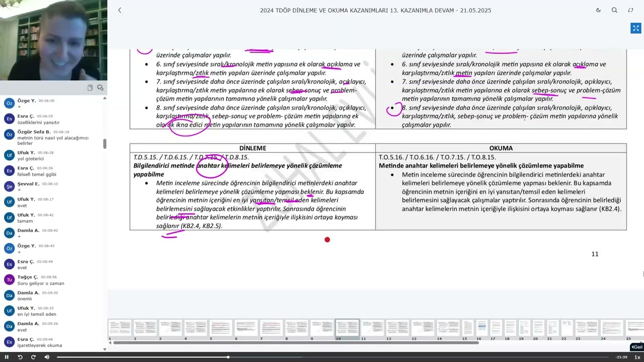Click message 'Soru geliyor o zaman'
644x362 pixels.
click(41, 283)
